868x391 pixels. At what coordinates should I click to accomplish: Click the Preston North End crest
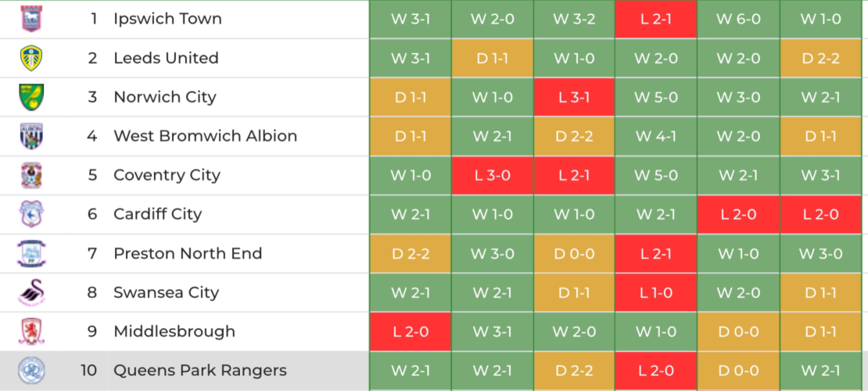pyautogui.click(x=32, y=253)
